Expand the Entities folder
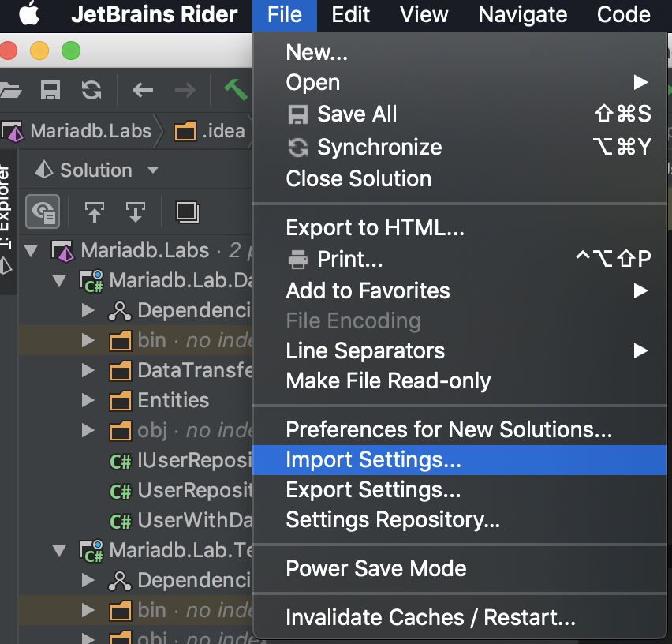Screen dimensions: 672x644 [88, 400]
